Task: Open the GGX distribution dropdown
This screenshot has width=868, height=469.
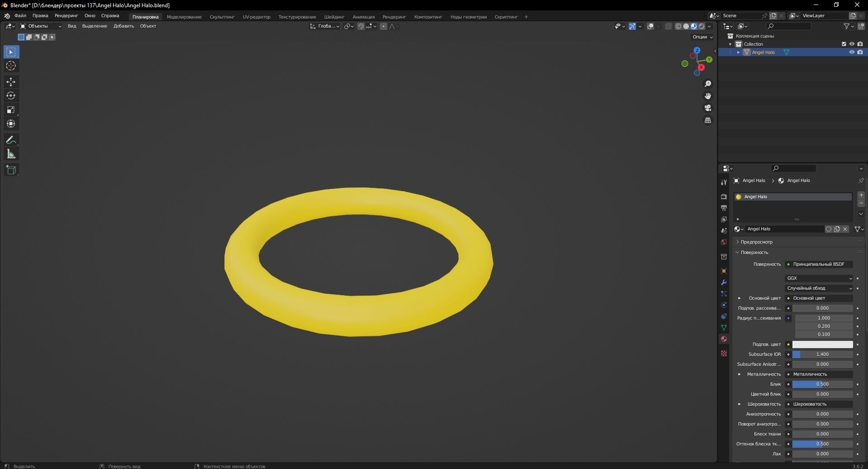Action: click(819, 278)
